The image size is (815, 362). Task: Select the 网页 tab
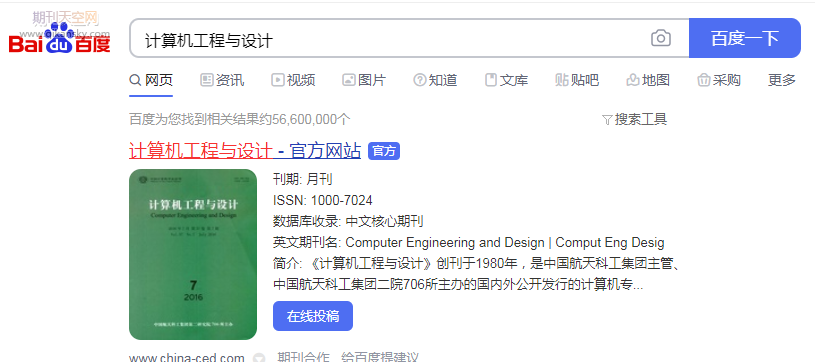[x=151, y=80]
